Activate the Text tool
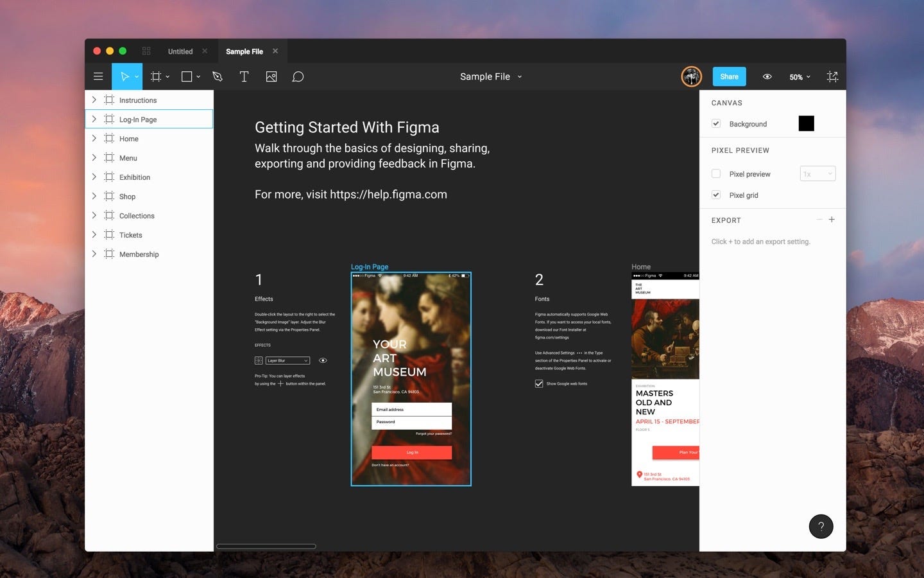The width and height of the screenshot is (924, 578). [x=244, y=76]
